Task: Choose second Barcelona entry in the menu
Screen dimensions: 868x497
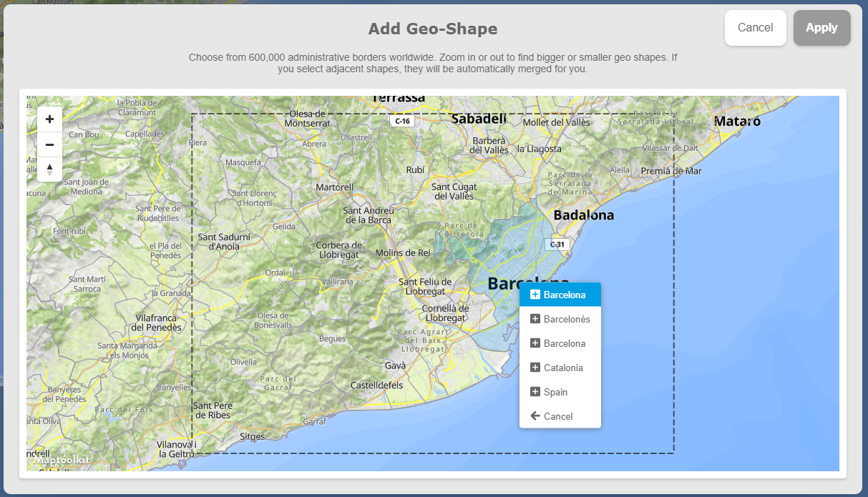Action: coord(560,343)
